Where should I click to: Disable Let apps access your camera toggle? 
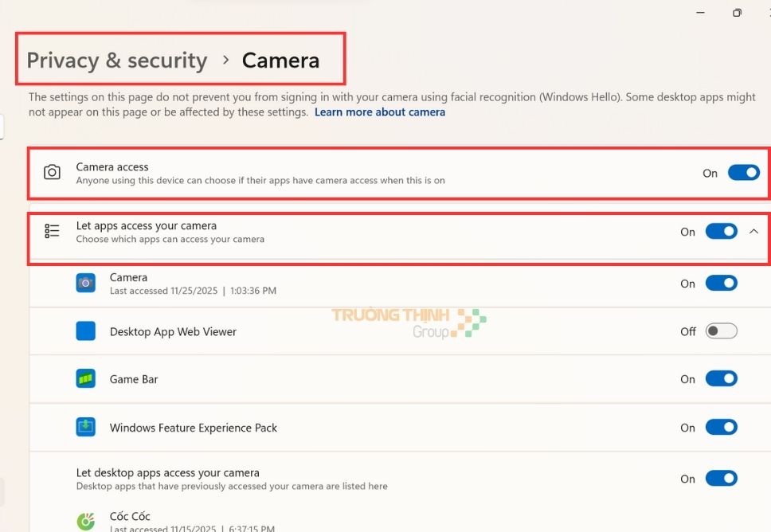tap(721, 232)
